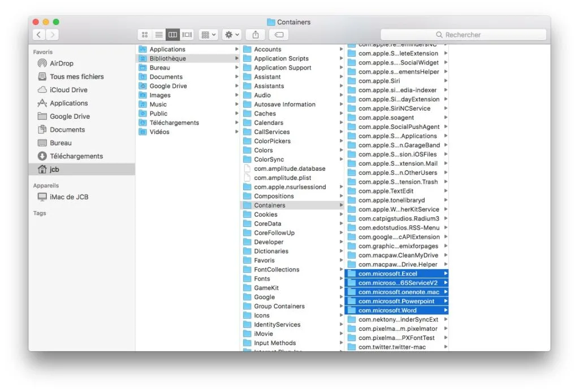This screenshot has height=392, width=579.
Task: Select the Autosave Information folder
Action: point(292,105)
